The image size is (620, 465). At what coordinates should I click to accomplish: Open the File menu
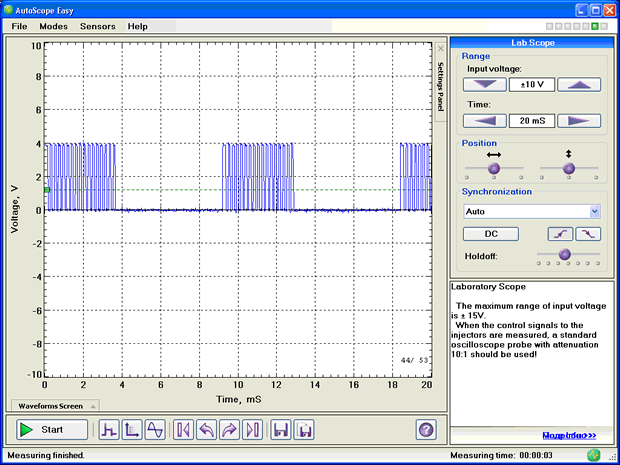pos(19,26)
